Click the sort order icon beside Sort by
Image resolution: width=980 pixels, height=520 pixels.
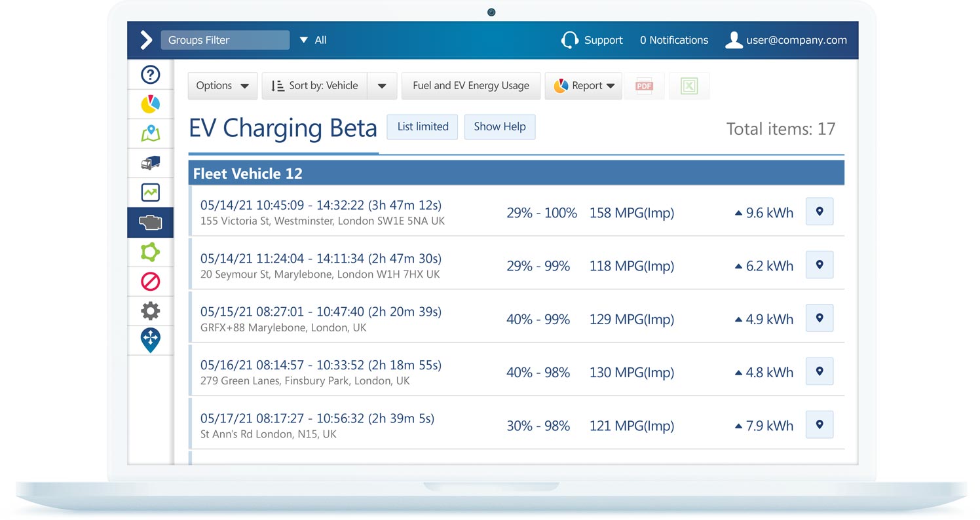(277, 86)
